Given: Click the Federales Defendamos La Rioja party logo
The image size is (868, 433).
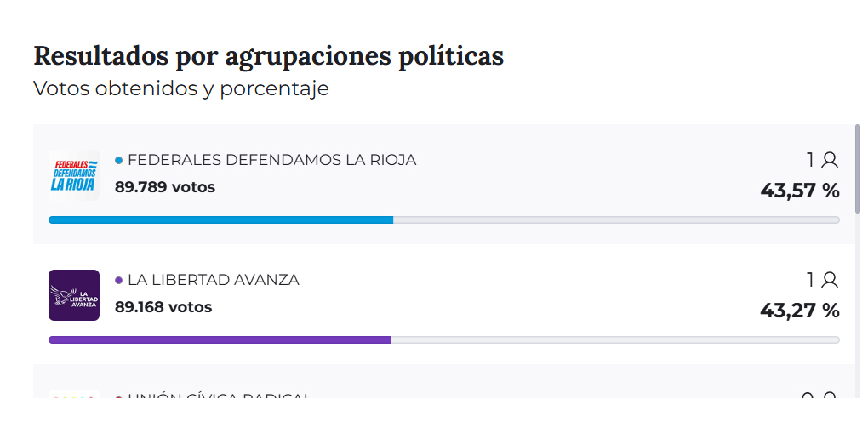Looking at the screenshot, I should (x=74, y=175).
